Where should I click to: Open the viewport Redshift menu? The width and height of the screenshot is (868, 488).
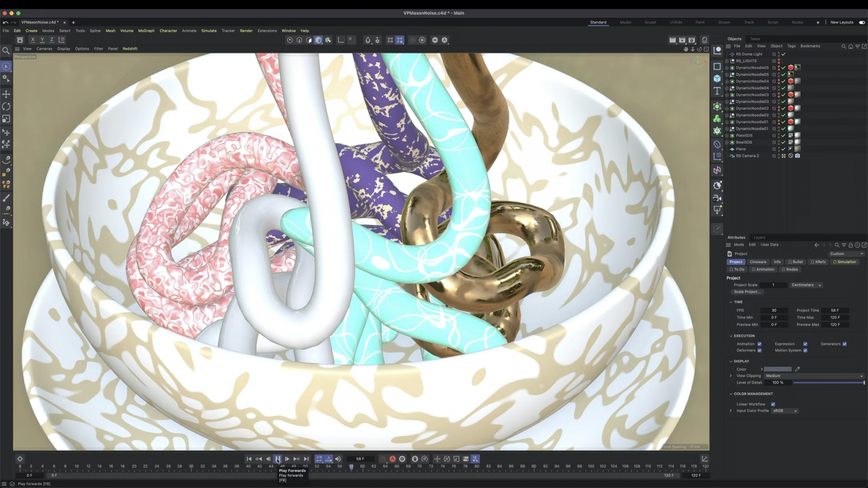coord(130,49)
